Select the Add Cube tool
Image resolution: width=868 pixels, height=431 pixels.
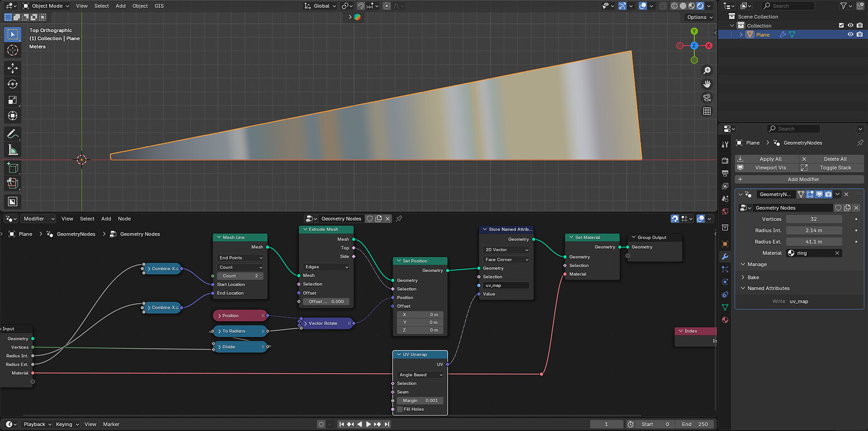click(13, 168)
